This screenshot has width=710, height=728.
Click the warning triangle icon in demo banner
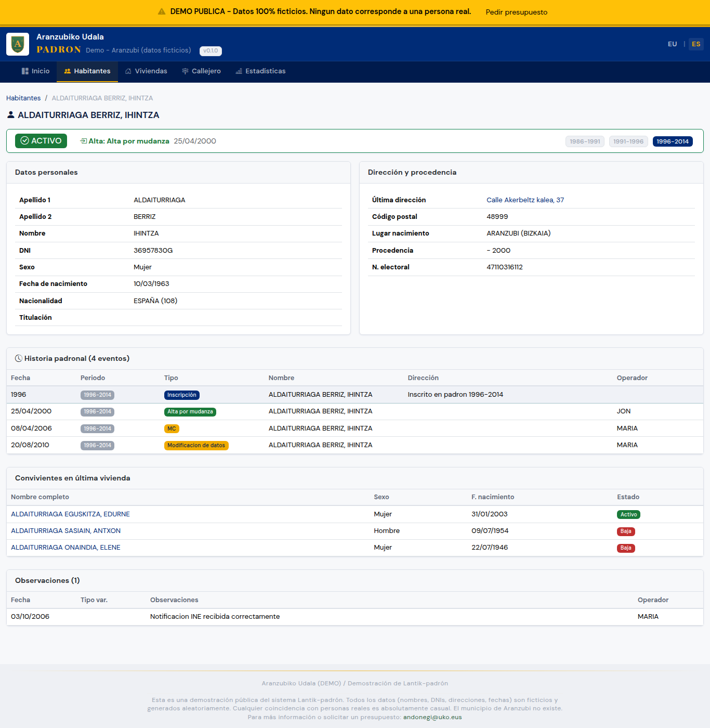tap(162, 11)
